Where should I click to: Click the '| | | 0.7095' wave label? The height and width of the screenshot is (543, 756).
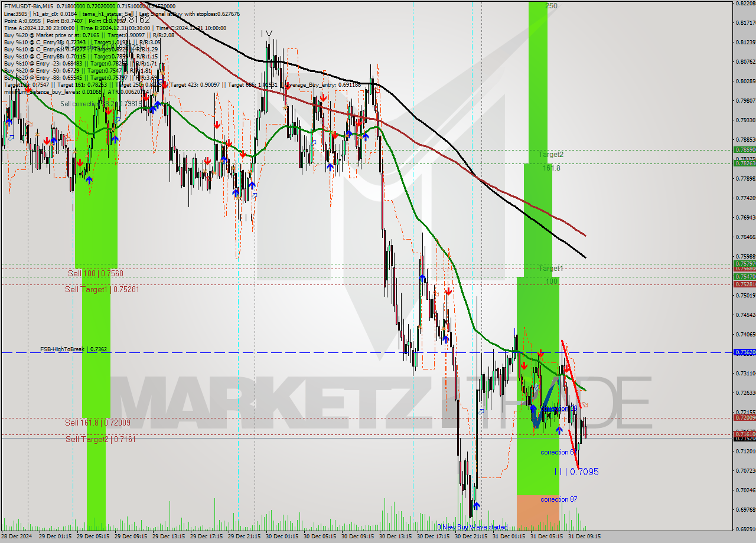(x=576, y=472)
